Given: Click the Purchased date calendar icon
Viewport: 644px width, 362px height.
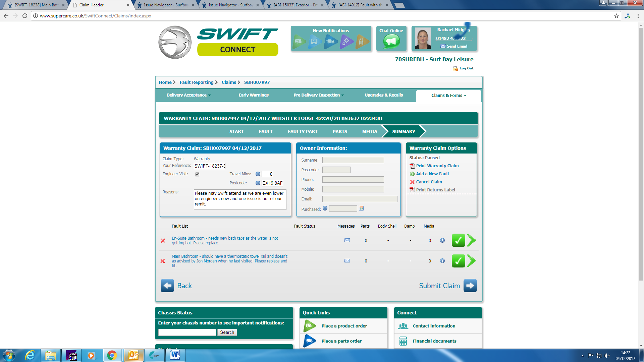Looking at the screenshot, I should pos(361,208).
